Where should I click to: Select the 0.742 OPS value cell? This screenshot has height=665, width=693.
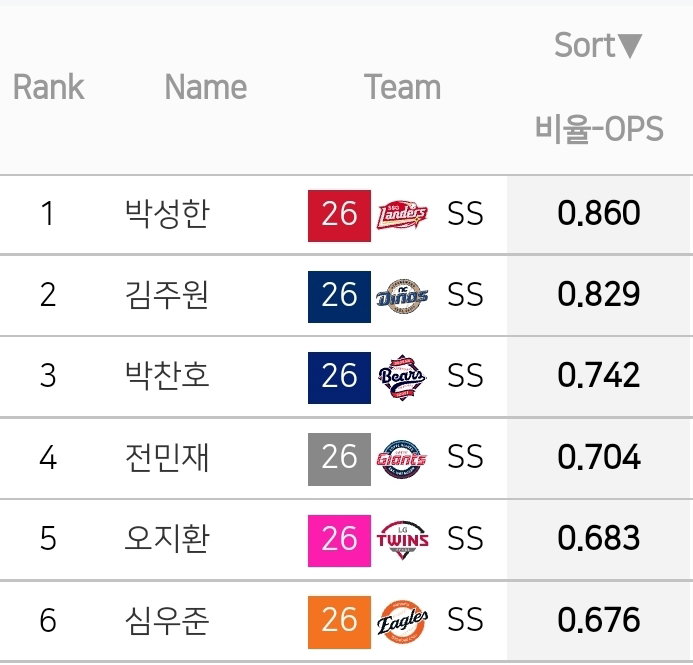(599, 376)
